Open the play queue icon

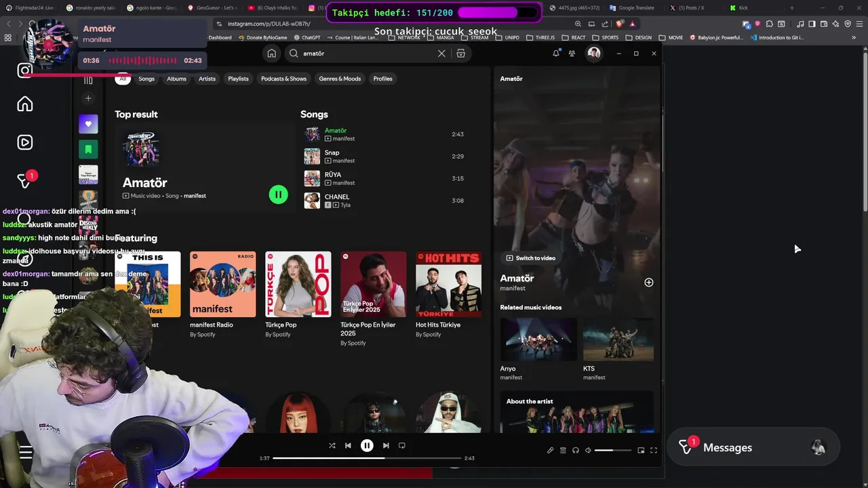[x=563, y=450]
